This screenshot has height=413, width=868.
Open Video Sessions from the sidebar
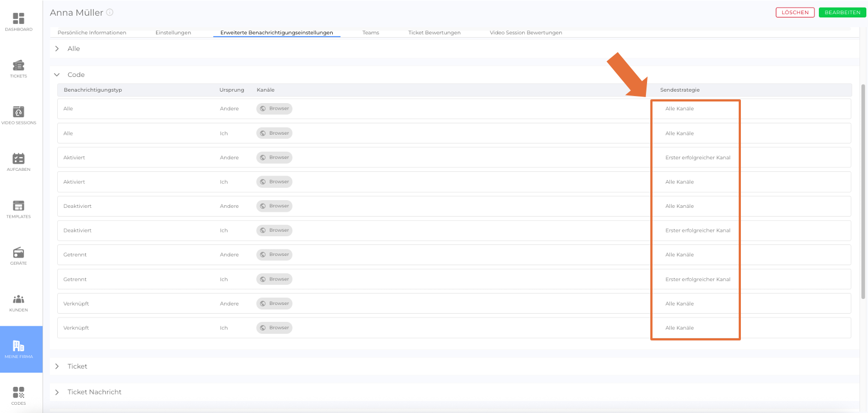click(19, 115)
